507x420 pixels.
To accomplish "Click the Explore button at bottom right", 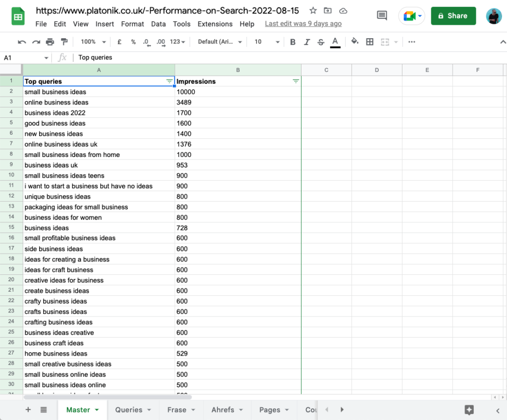I will pos(469,410).
